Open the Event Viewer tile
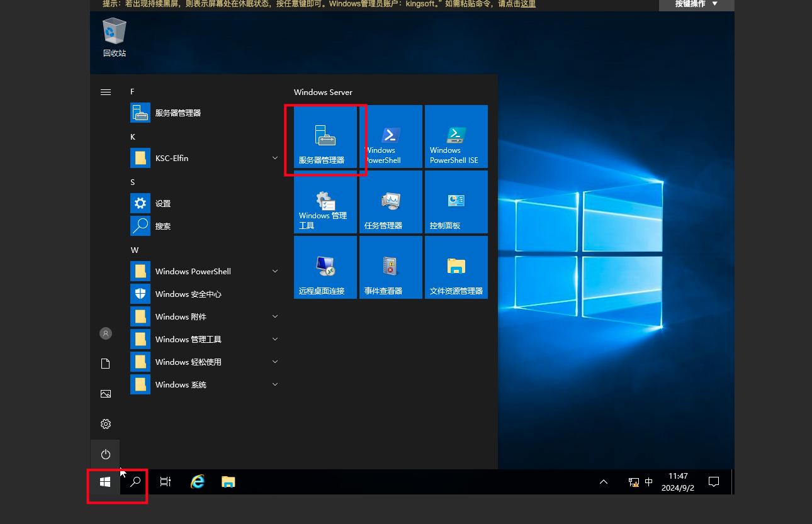This screenshot has height=524, width=812. click(x=391, y=267)
